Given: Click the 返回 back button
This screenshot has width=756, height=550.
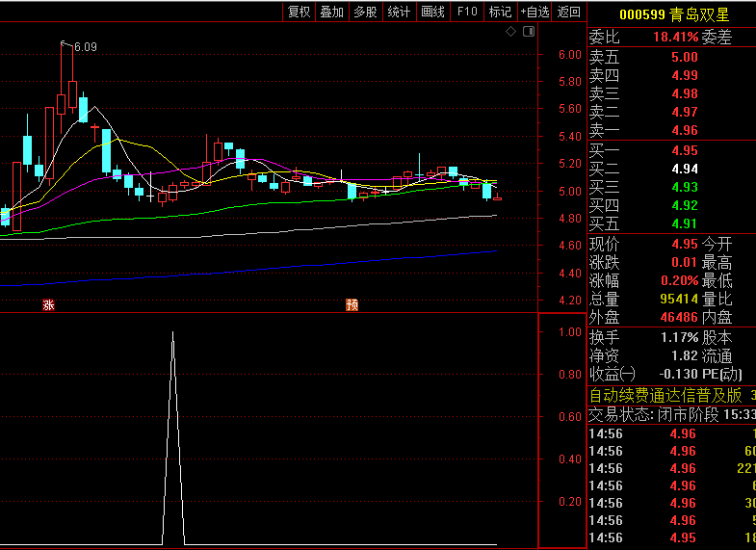Looking at the screenshot, I should coord(569,12).
